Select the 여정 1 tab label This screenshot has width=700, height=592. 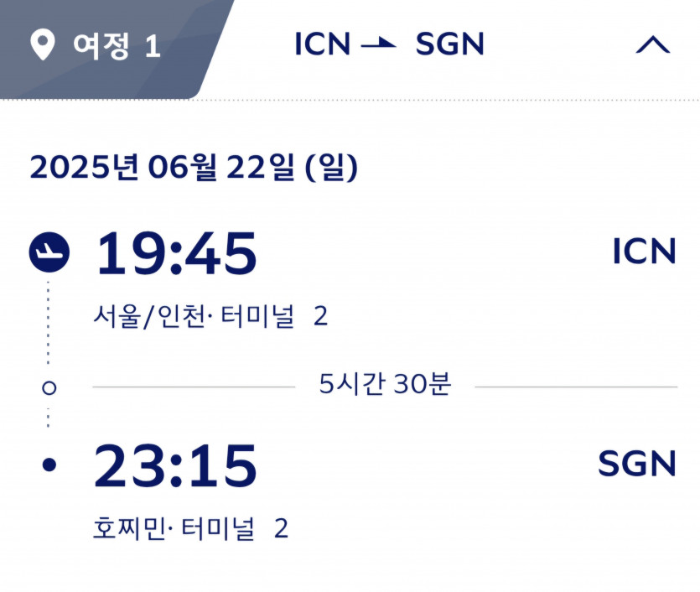click(x=117, y=46)
